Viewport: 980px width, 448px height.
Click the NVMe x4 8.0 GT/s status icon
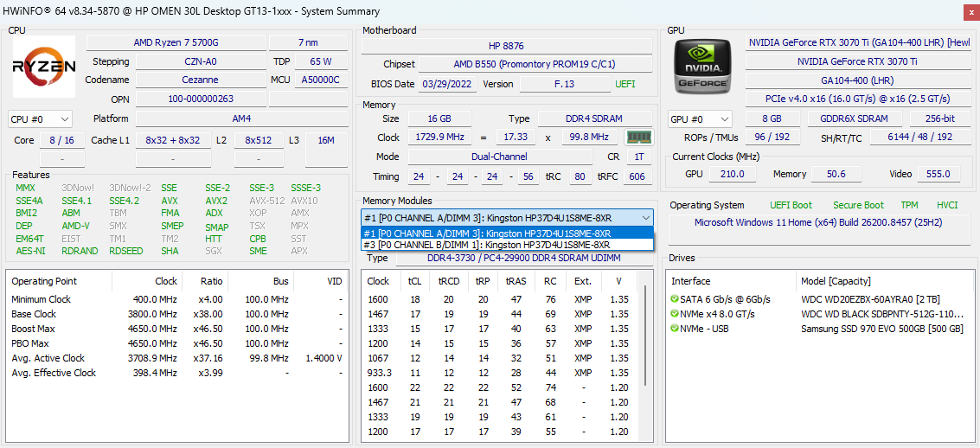pos(675,314)
